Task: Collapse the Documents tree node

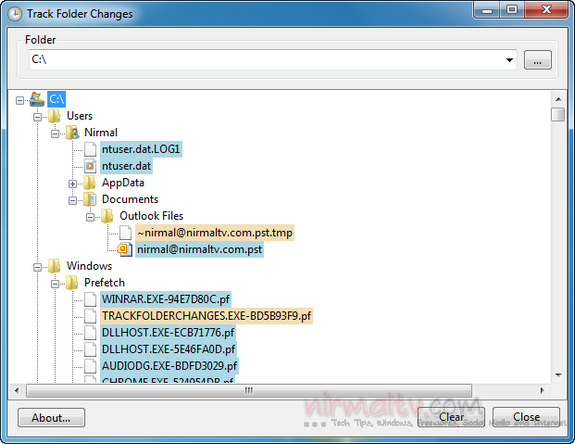Action: (73, 200)
